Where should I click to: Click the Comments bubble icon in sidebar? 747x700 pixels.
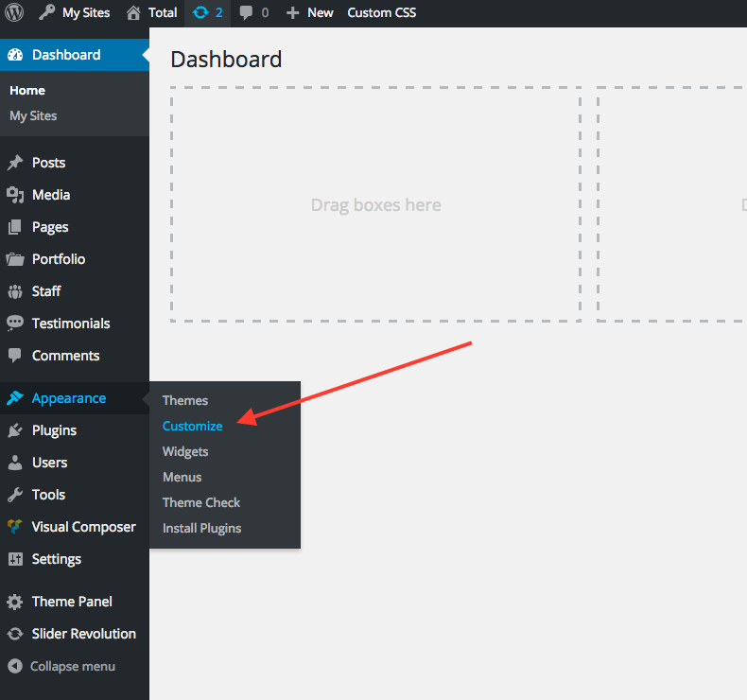pos(15,356)
